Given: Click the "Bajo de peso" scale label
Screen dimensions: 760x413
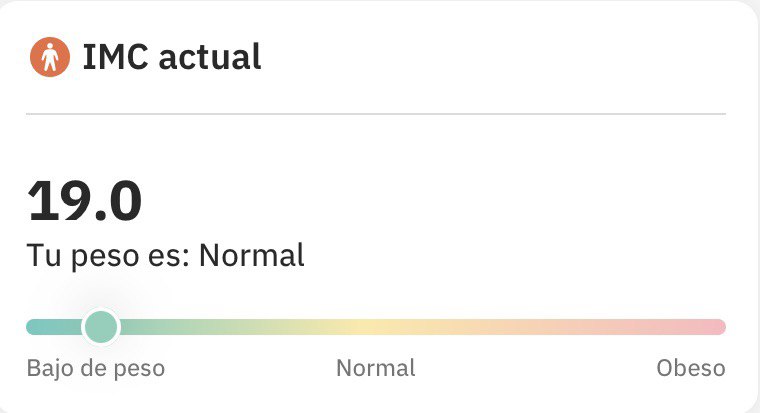Looking at the screenshot, I should click(95, 368).
